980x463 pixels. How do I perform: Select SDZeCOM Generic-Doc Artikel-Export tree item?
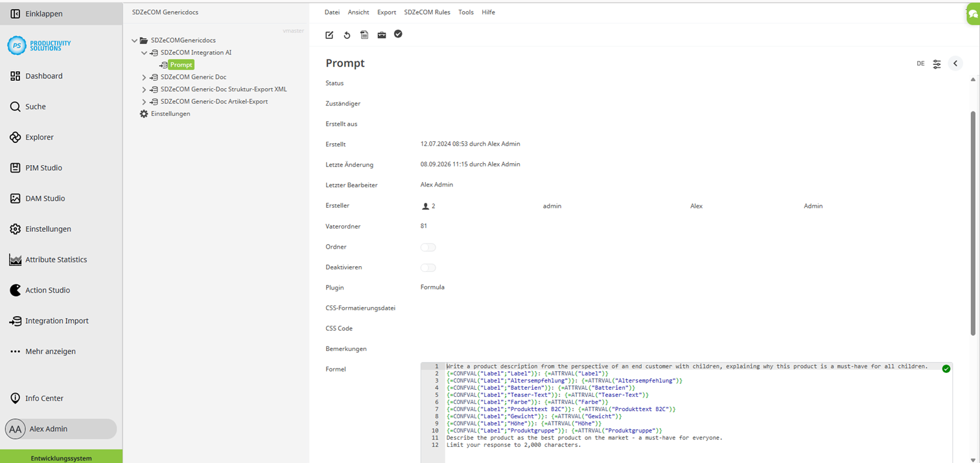point(214,102)
